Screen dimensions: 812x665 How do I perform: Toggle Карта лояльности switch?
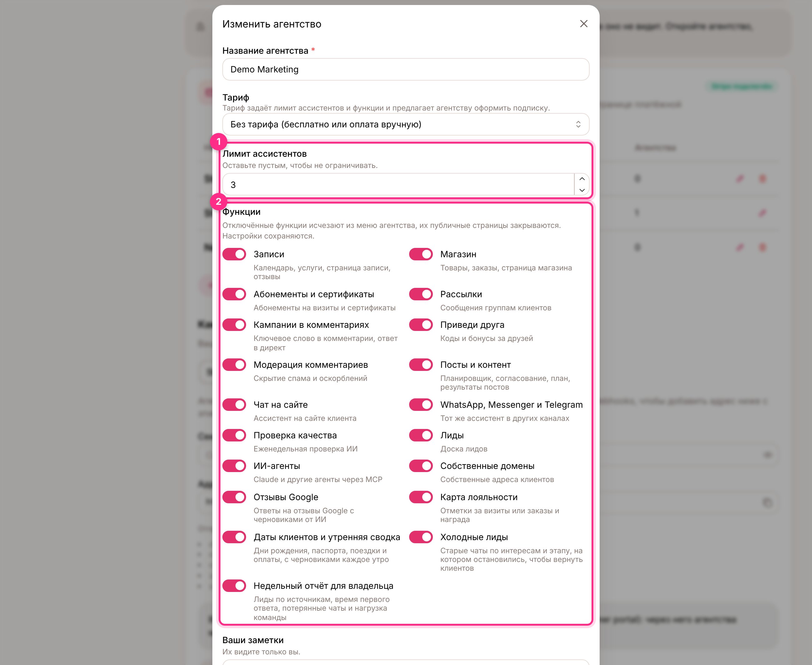[421, 497]
